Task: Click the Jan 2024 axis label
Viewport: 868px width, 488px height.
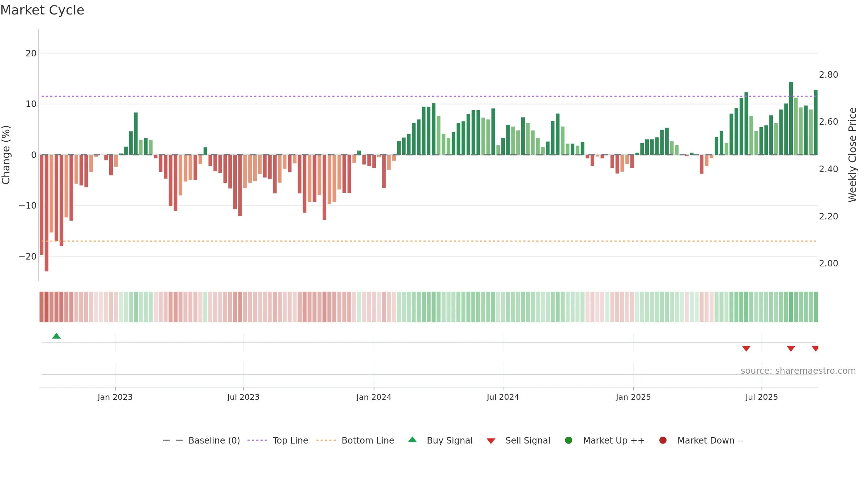Action: point(374,397)
